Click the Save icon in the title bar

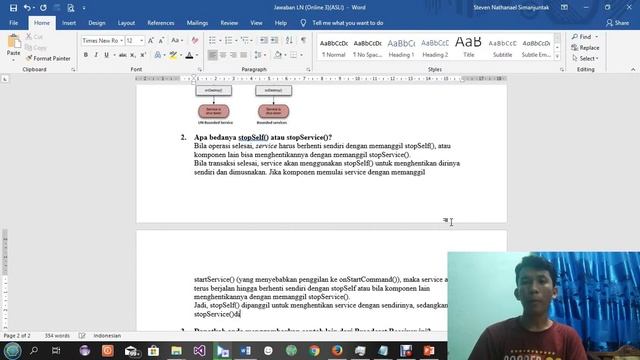13,7
